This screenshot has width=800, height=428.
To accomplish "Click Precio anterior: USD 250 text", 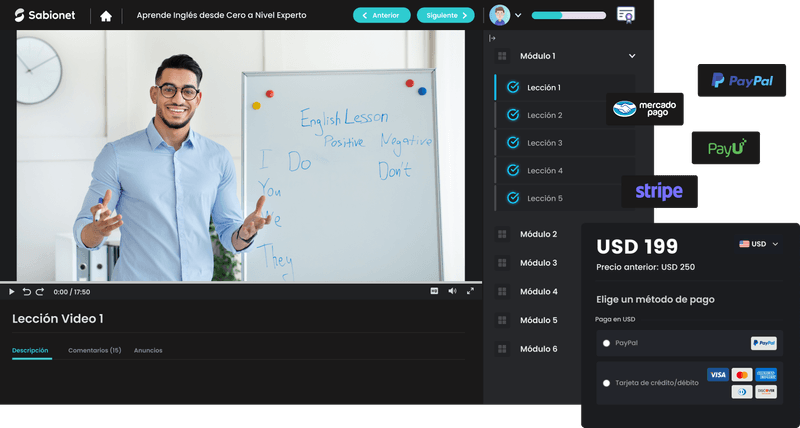I will [645, 267].
